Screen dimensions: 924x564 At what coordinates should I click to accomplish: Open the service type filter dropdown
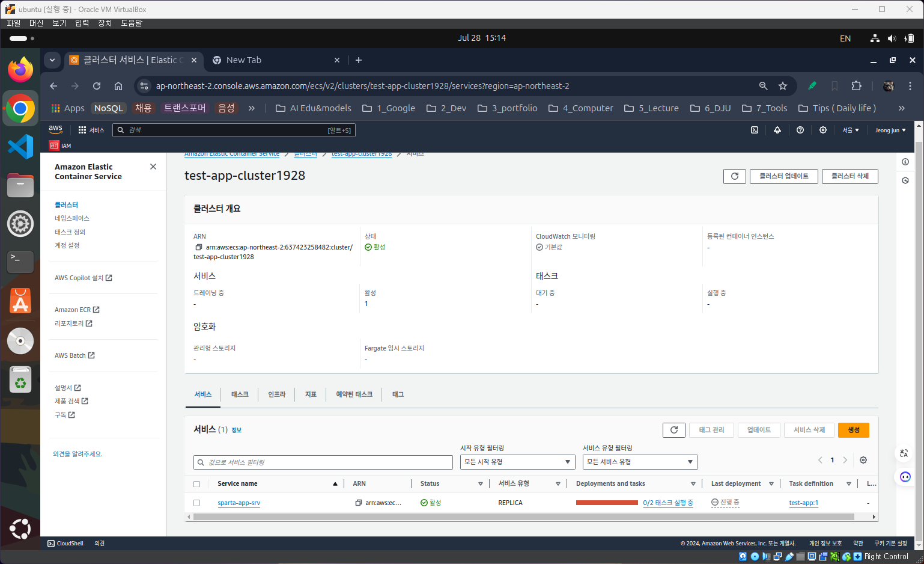pos(640,462)
